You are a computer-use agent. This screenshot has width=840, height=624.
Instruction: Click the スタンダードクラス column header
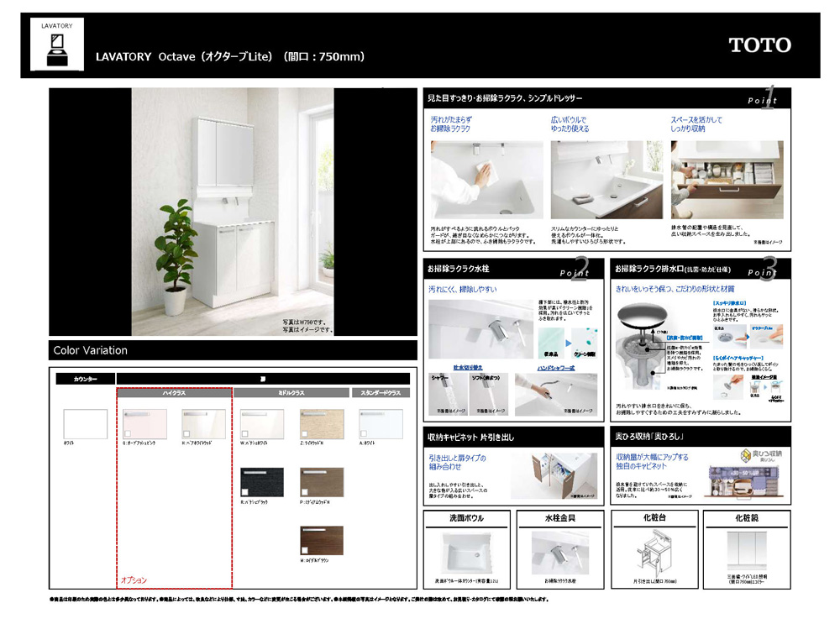(381, 392)
